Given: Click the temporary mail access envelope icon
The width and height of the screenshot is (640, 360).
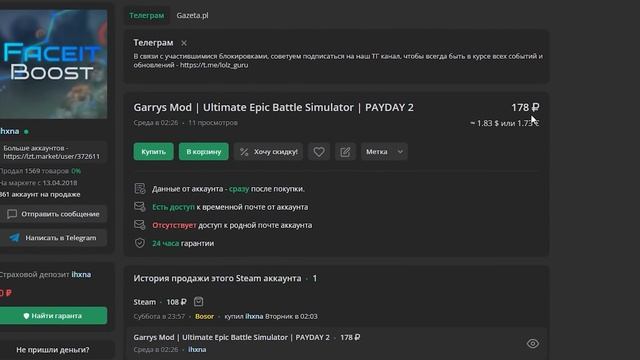Looking at the screenshot, I should point(140,207).
